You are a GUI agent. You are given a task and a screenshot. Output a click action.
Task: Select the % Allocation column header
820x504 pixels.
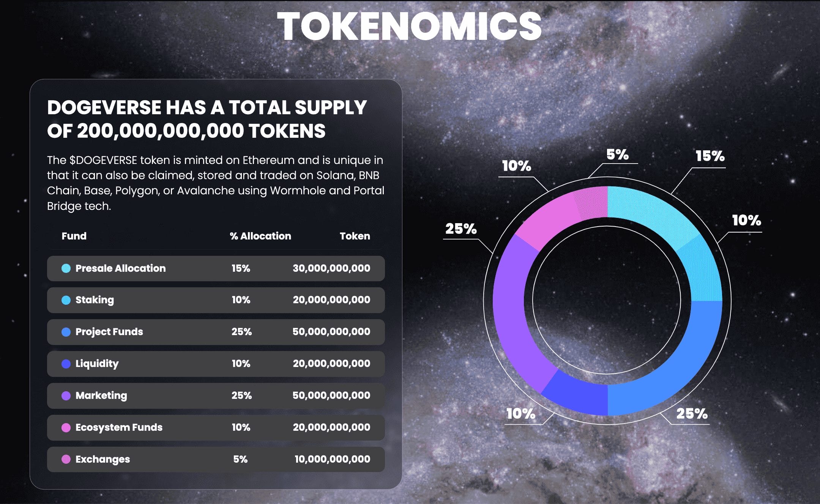coord(260,236)
